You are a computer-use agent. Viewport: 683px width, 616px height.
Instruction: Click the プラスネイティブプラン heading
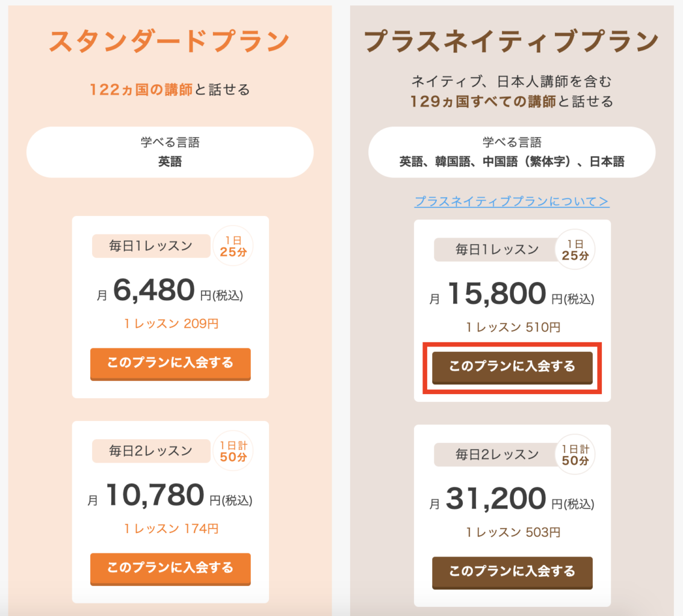click(x=511, y=42)
